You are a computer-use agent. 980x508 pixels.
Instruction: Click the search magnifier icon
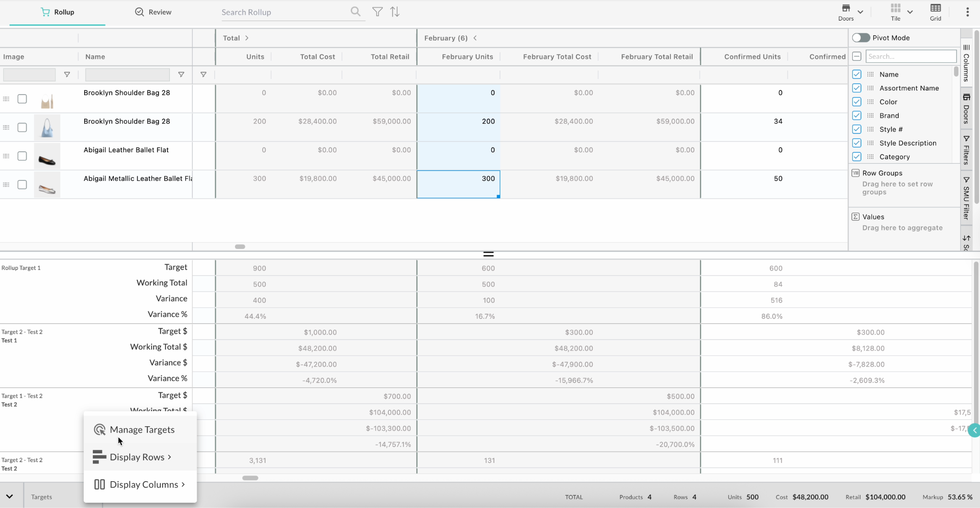[x=355, y=11]
